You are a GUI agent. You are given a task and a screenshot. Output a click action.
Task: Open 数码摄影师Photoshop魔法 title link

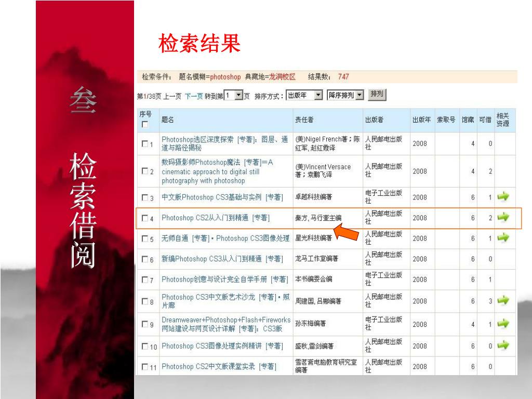217,171
